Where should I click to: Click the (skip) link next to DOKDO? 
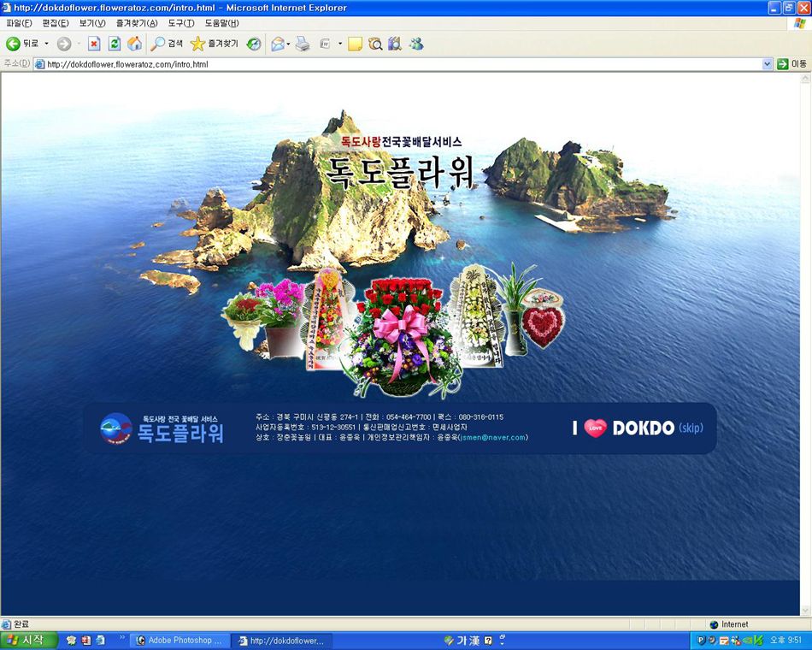click(691, 428)
